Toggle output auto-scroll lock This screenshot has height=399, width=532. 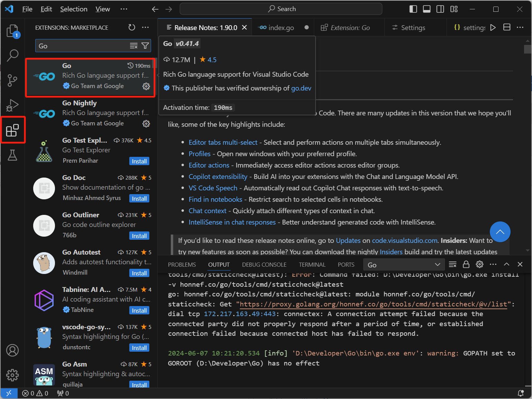466,265
